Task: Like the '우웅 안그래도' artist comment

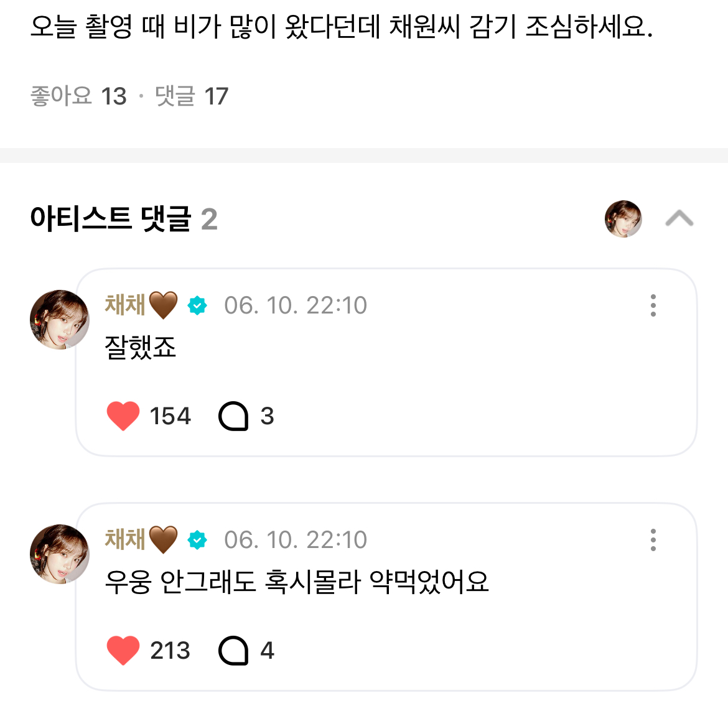Action: point(123,651)
